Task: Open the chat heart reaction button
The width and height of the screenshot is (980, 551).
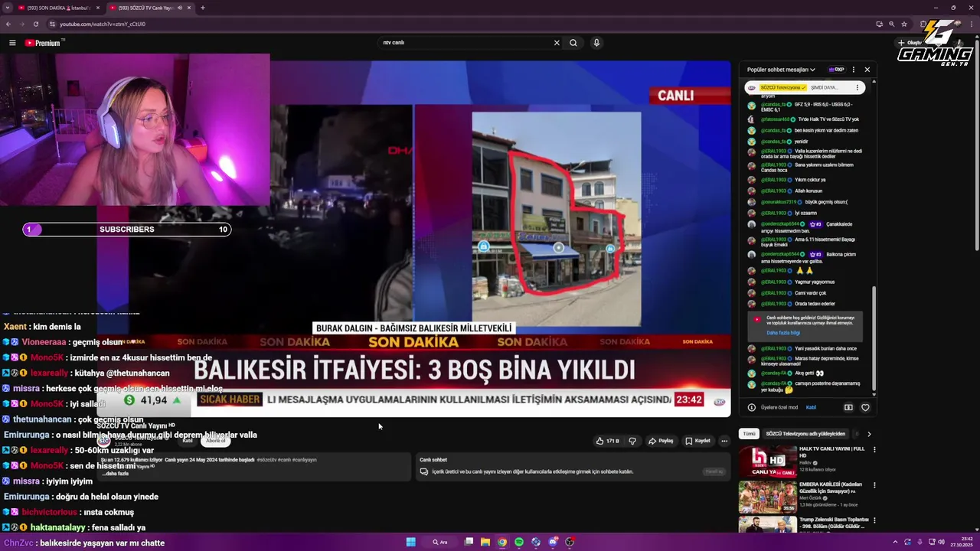Action: (x=865, y=407)
